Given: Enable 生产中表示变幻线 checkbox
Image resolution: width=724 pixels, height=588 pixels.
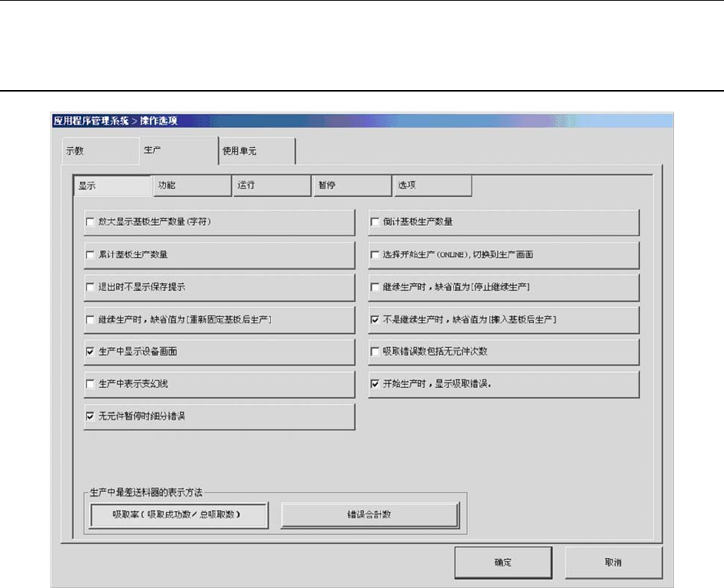Looking at the screenshot, I should [90, 384].
